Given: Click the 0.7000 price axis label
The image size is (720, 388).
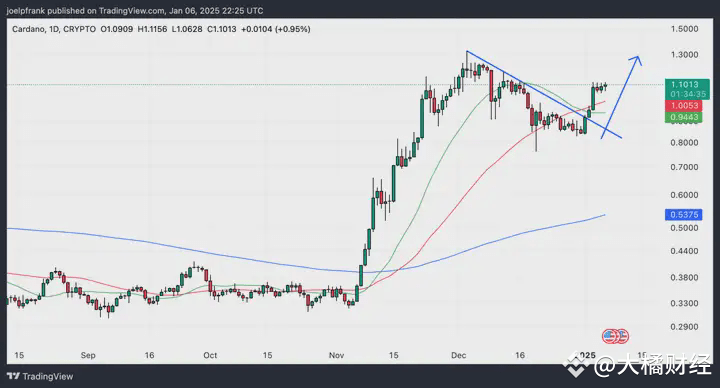Looking at the screenshot, I should 684,167.
